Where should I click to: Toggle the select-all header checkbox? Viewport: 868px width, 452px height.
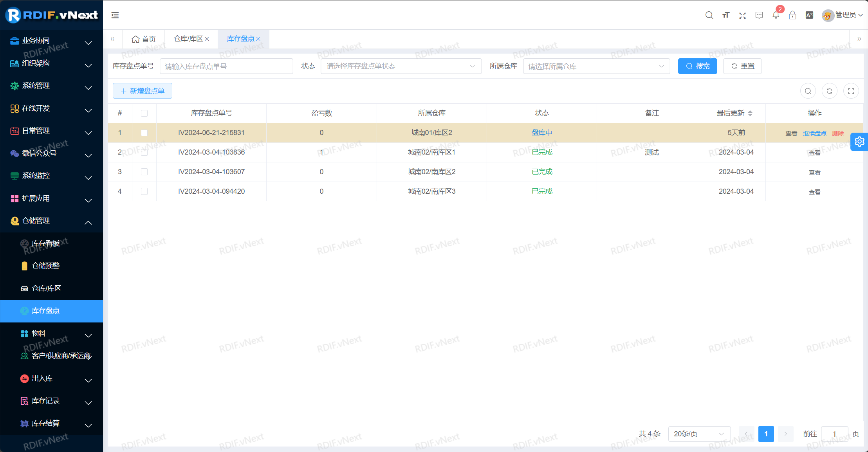click(x=144, y=113)
